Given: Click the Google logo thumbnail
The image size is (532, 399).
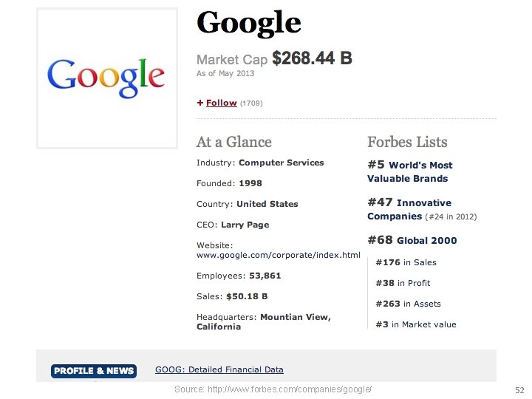Looking at the screenshot, I should 106,78.
